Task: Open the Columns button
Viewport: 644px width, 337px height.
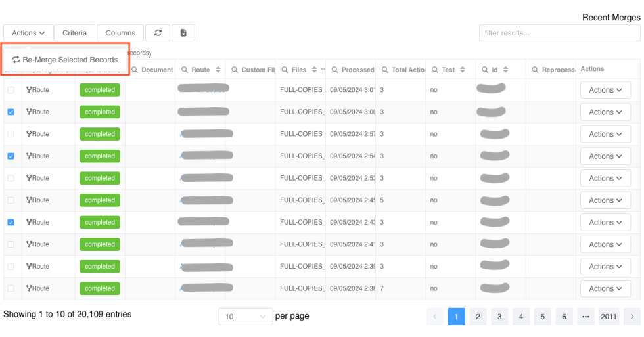Action: (120, 33)
